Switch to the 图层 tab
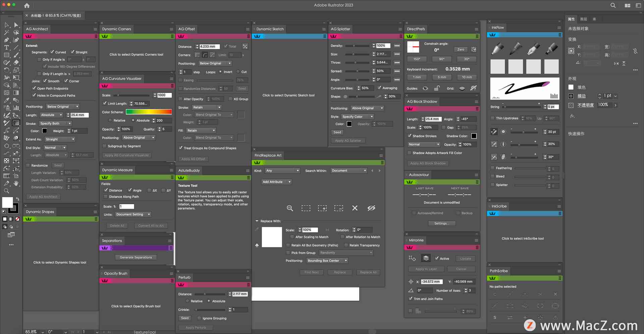 tap(583, 19)
